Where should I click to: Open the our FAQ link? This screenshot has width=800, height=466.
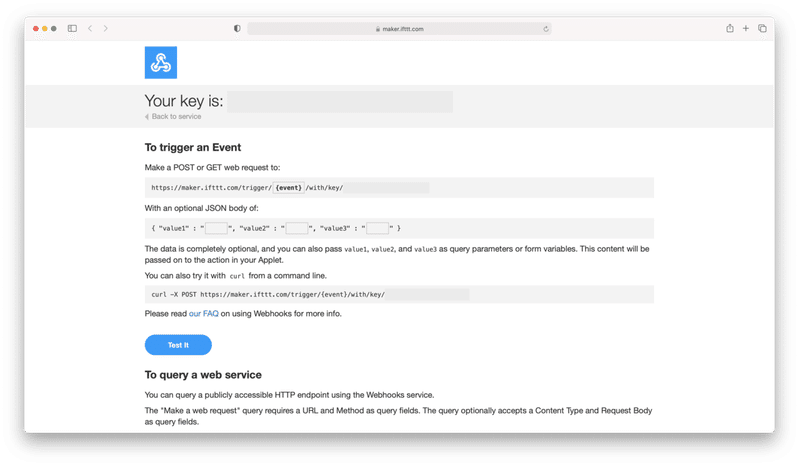click(204, 313)
